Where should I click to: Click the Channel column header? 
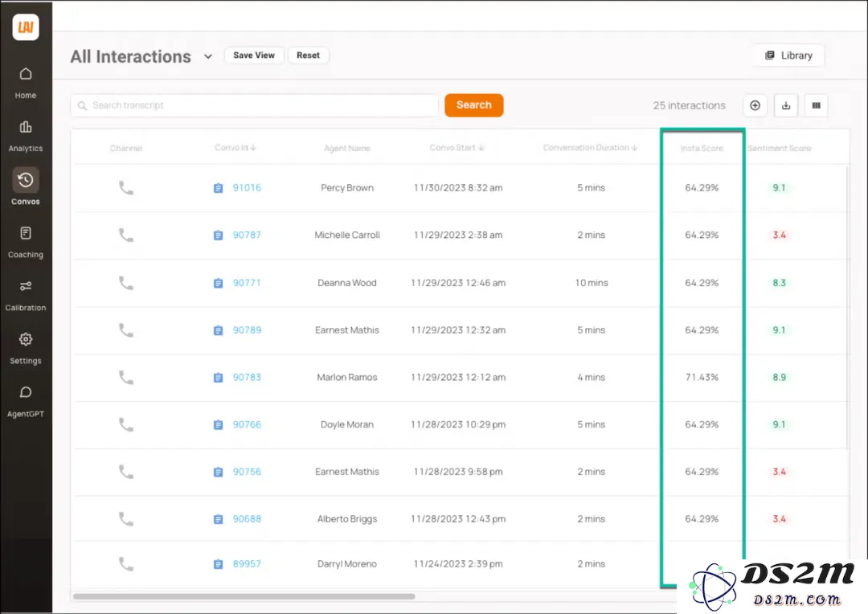click(x=126, y=149)
